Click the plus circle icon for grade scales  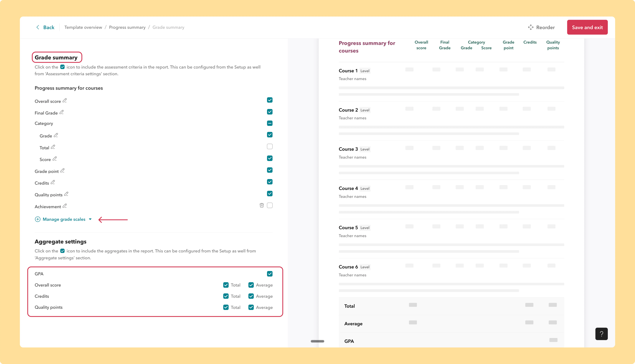(38, 219)
